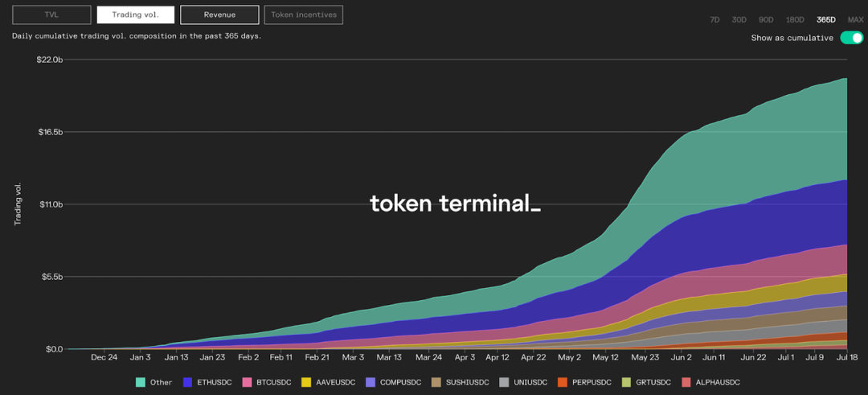The image size is (868, 395).
Task: Click the UNIUSDC gray legend swatch
Action: (x=503, y=382)
